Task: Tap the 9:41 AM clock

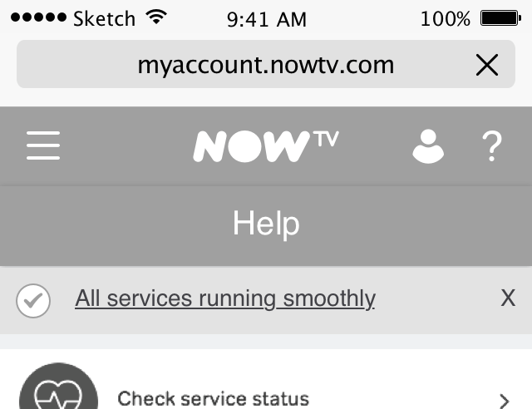Action: [x=267, y=19]
